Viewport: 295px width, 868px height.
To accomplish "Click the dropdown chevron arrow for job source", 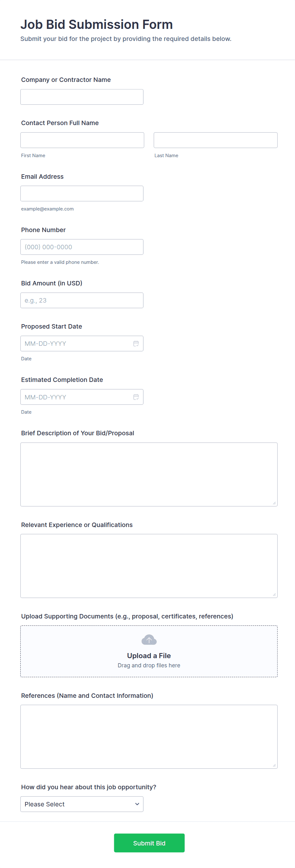I will [137, 804].
